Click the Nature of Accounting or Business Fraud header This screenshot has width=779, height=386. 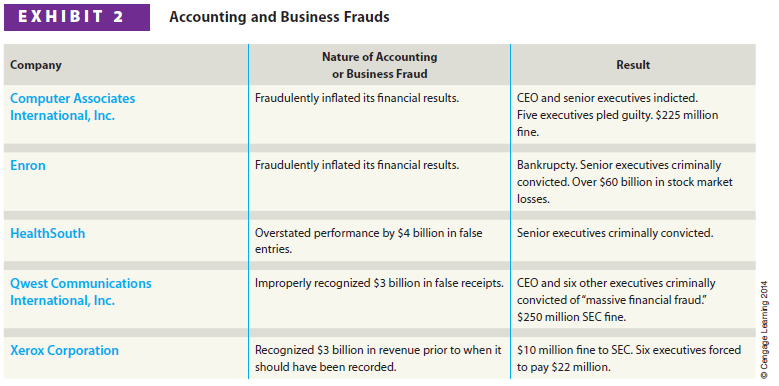tap(380, 65)
